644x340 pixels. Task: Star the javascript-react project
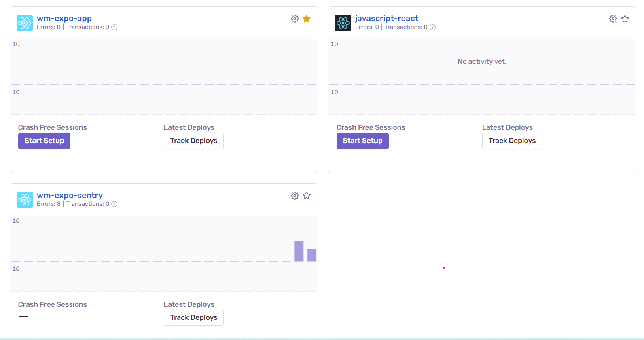(x=625, y=19)
